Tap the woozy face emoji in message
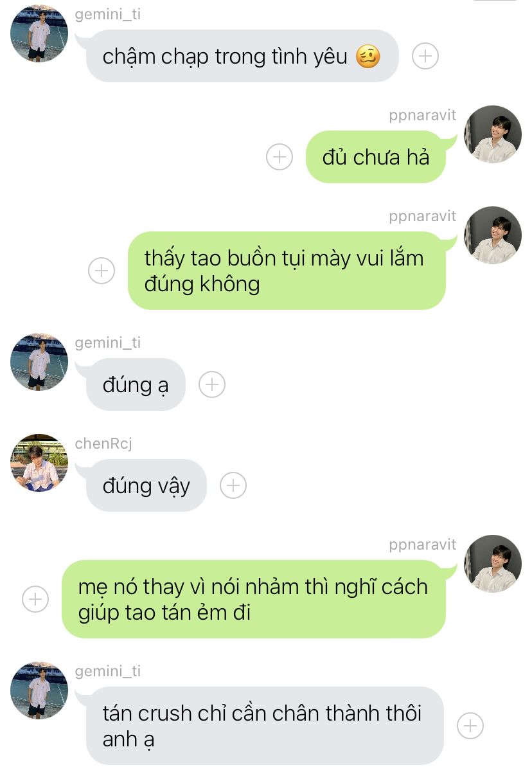Screen dimensions: 532x774 (368, 57)
